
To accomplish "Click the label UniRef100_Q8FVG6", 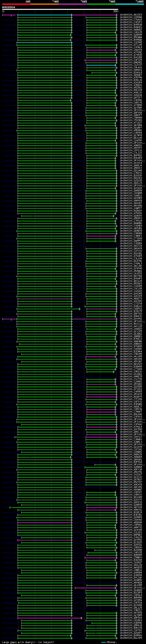I will click(131, 113).
